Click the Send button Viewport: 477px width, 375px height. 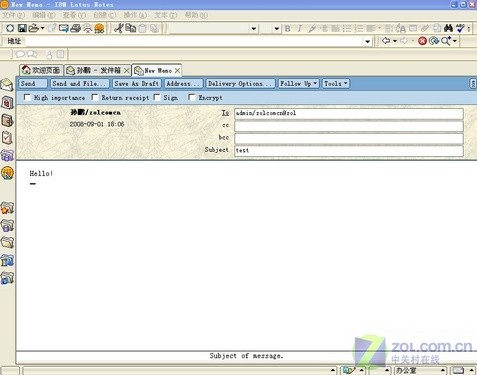pos(33,83)
